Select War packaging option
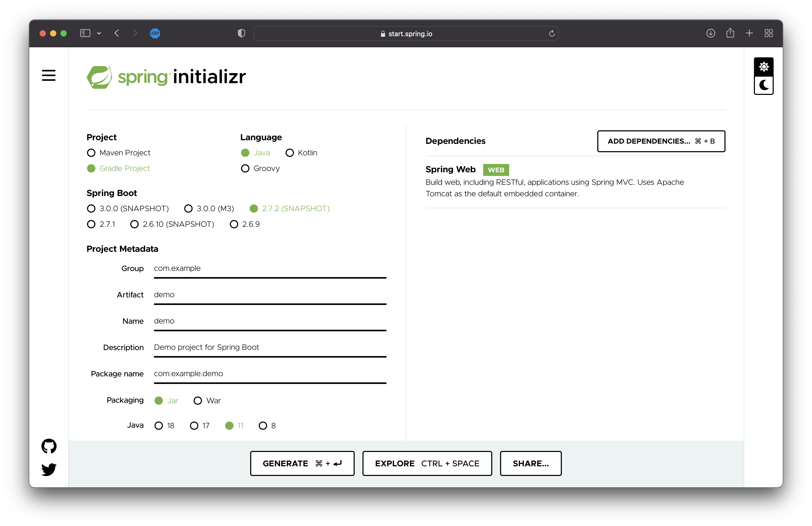The image size is (812, 526). (x=198, y=400)
